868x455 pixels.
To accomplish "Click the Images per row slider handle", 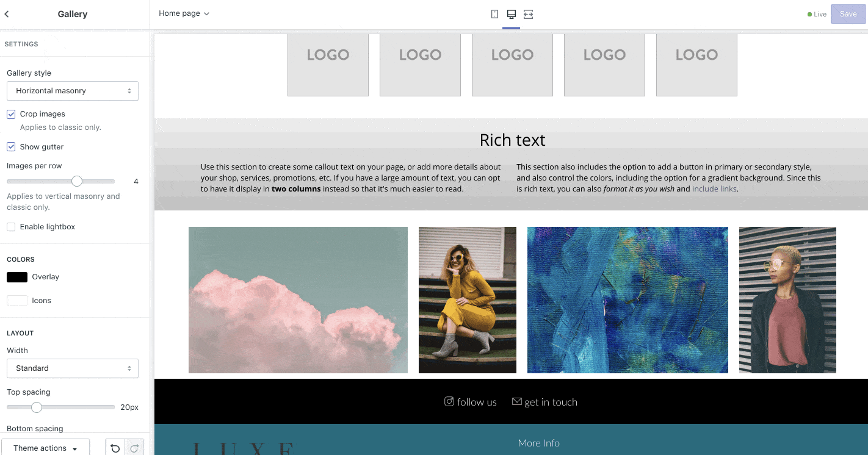I will 77,181.
